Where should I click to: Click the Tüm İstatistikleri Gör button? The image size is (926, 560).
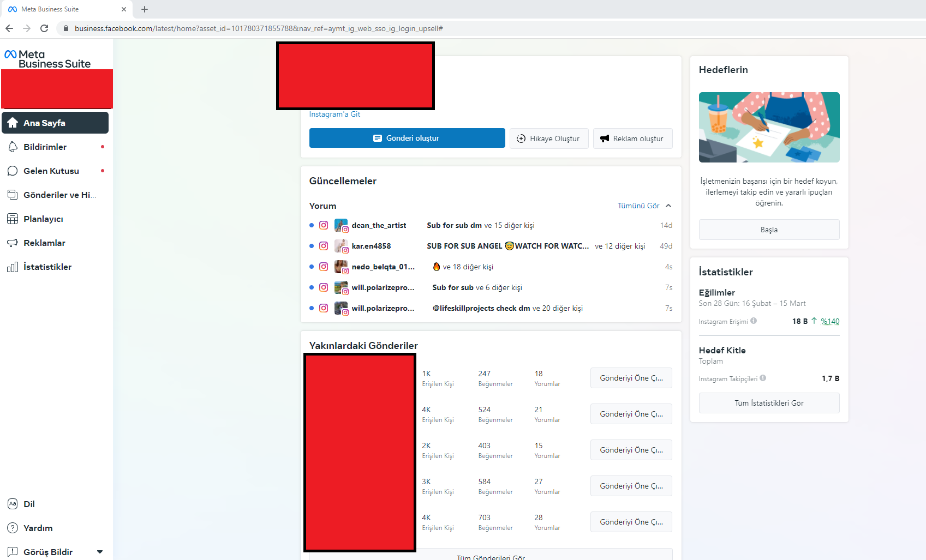tap(769, 403)
